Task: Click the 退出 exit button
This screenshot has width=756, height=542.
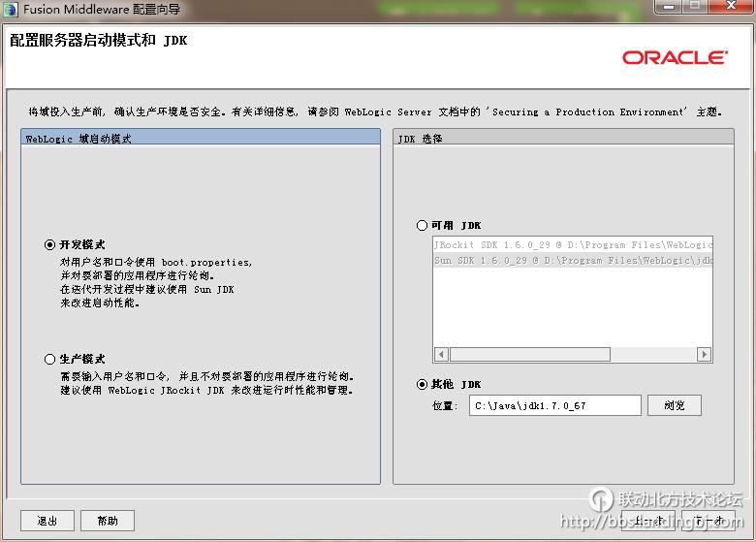Action: [x=47, y=521]
